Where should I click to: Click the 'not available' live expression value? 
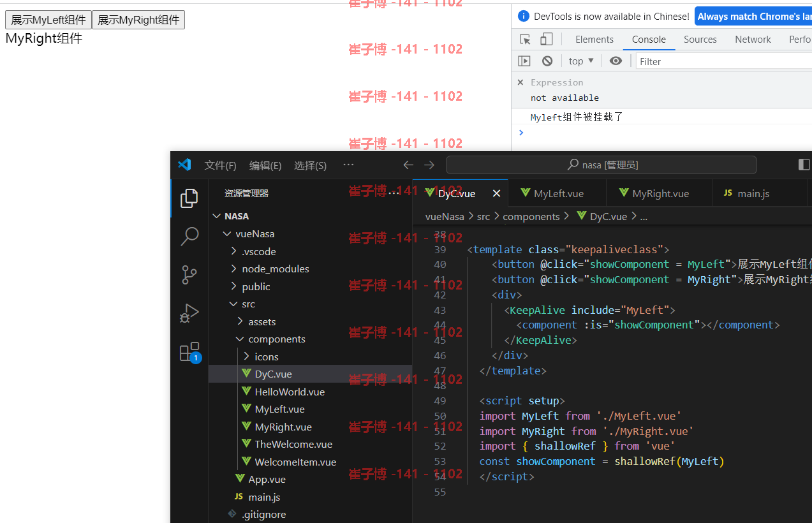pyautogui.click(x=565, y=98)
